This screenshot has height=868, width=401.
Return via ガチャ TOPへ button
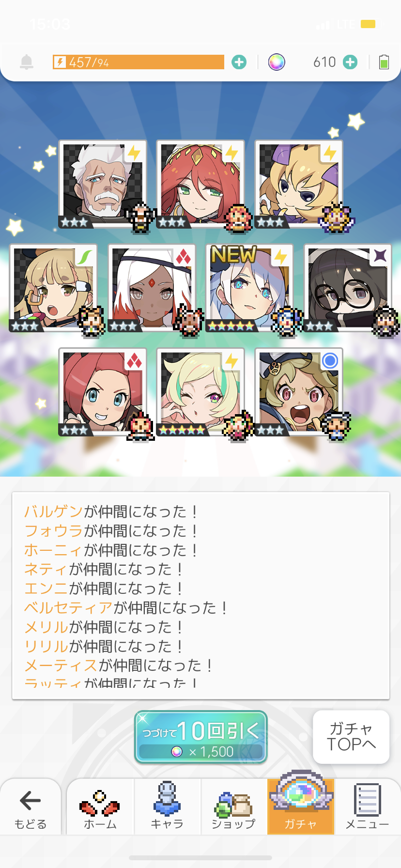pos(351,737)
